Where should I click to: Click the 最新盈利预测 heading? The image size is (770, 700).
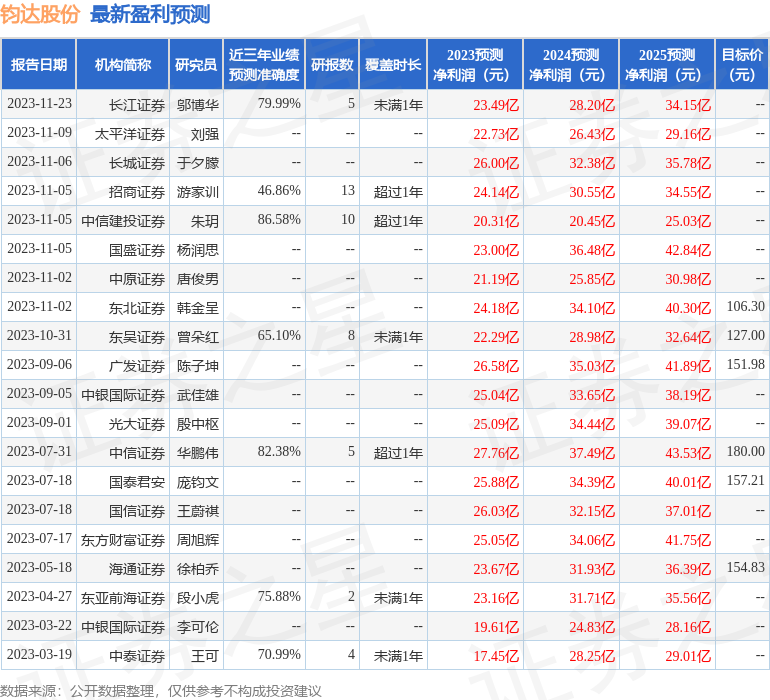click(x=150, y=14)
